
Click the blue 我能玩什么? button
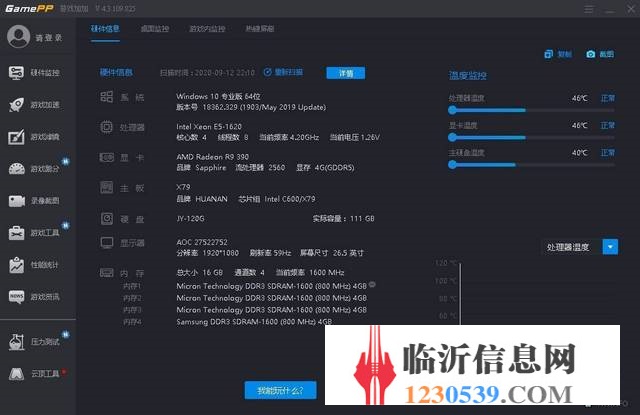(x=280, y=391)
